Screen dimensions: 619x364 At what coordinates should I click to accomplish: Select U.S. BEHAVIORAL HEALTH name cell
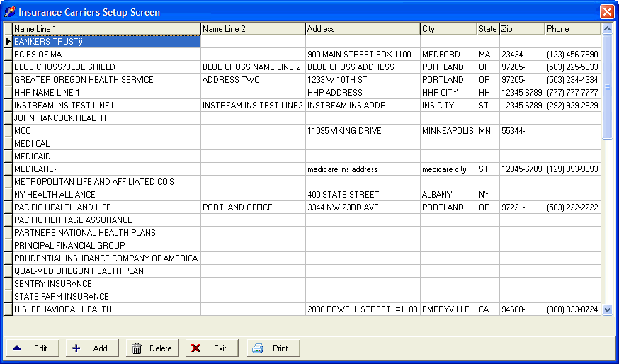point(106,309)
